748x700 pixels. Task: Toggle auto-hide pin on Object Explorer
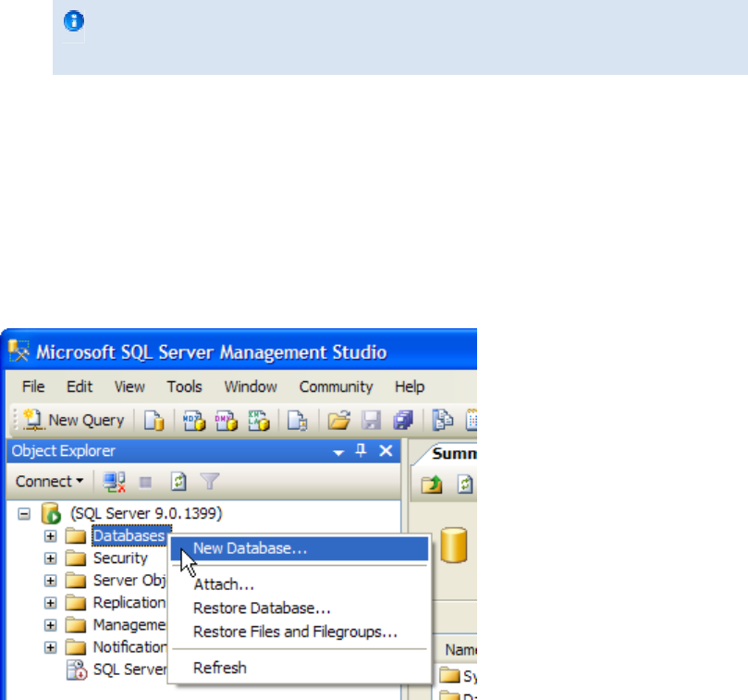point(362,450)
